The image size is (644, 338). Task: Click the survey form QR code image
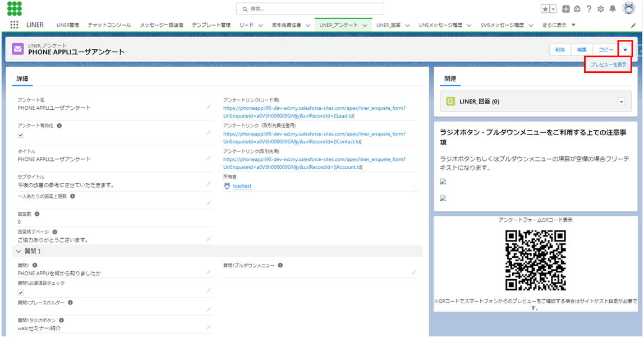[535, 261]
